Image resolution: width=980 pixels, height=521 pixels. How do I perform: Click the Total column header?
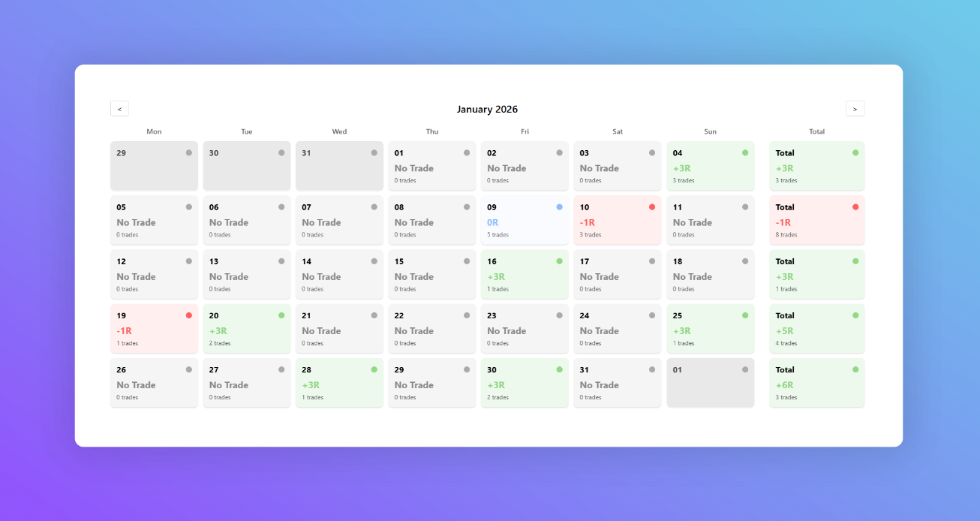816,131
